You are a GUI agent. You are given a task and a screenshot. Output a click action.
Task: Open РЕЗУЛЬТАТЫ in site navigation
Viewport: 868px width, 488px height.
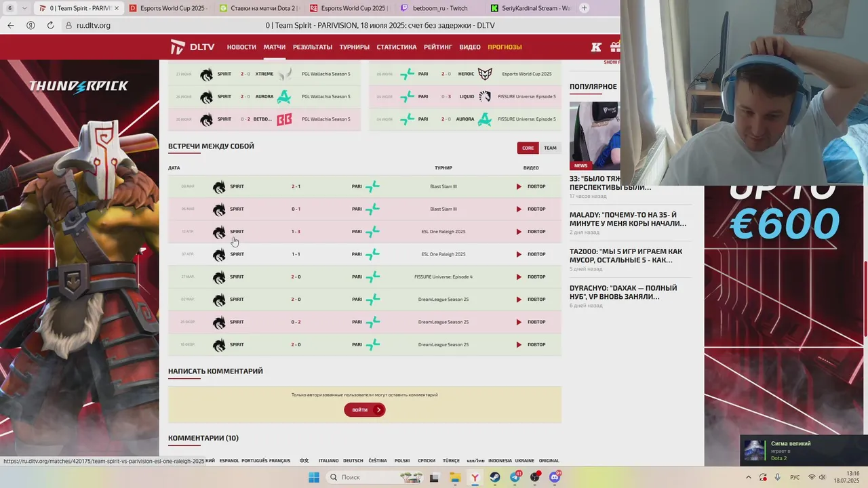coord(313,47)
